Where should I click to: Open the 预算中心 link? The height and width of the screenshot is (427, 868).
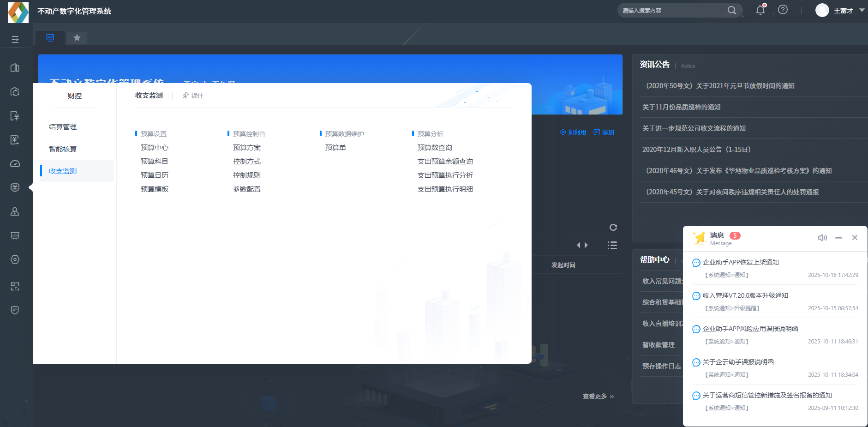tap(155, 148)
